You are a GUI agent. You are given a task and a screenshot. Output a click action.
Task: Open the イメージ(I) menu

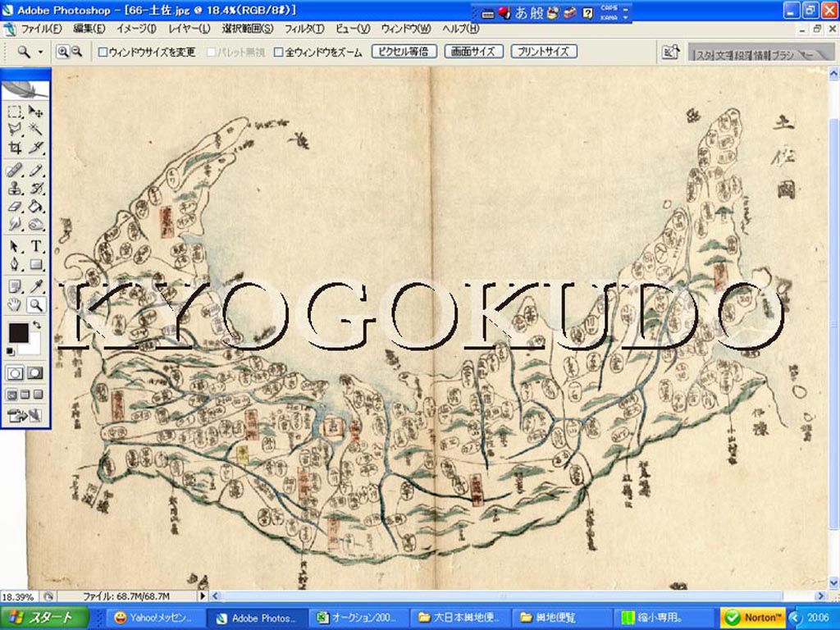tap(137, 29)
